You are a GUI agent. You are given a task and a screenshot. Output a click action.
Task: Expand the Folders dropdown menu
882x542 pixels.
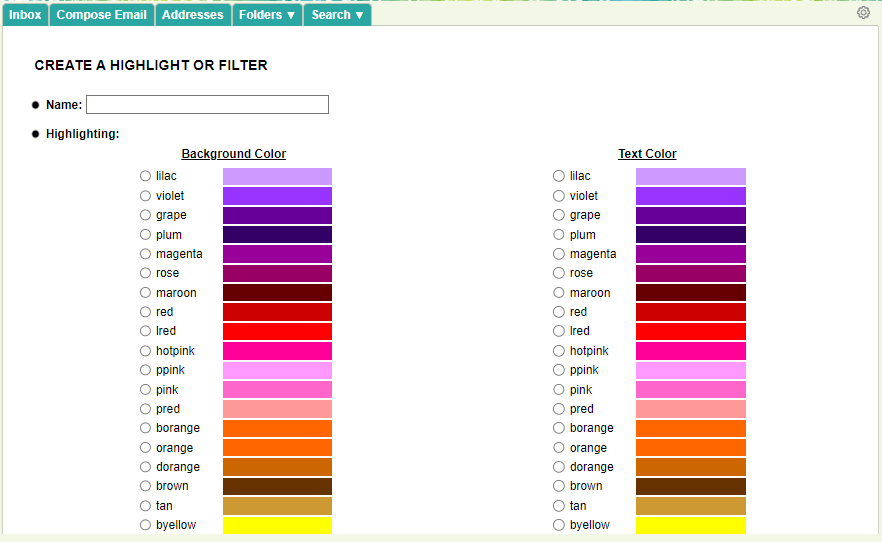click(267, 15)
